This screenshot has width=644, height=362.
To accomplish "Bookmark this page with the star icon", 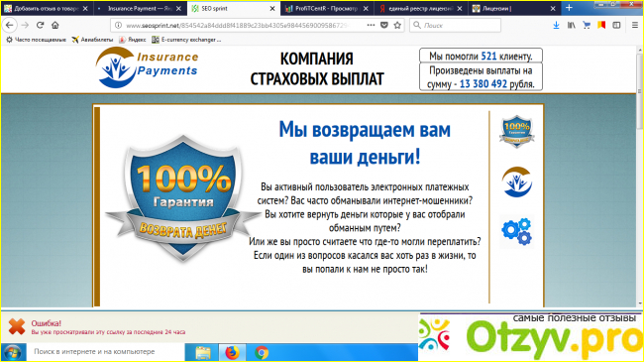I will point(397,25).
